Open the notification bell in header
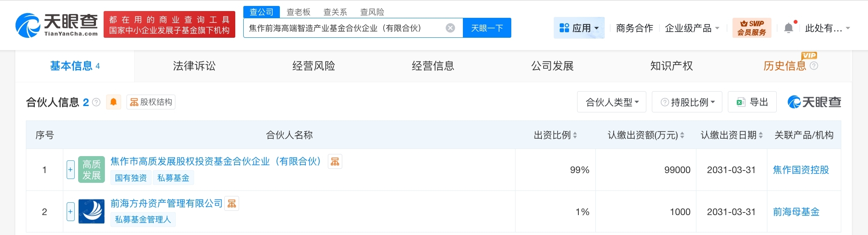 (x=788, y=28)
